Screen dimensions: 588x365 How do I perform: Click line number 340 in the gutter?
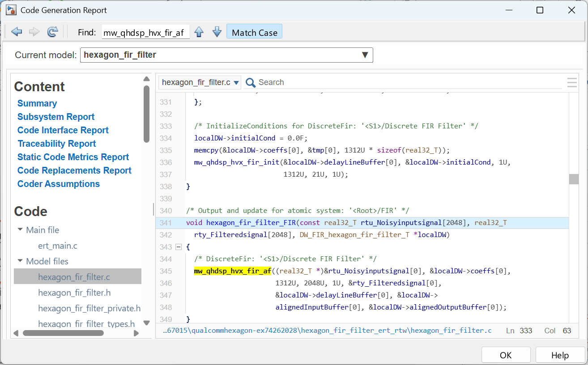point(166,211)
